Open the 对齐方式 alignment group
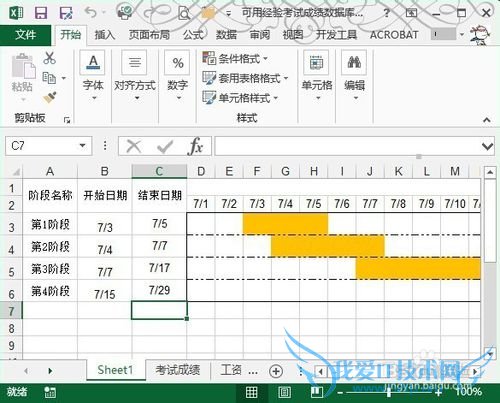This screenshot has width=500, height=403. 135,76
